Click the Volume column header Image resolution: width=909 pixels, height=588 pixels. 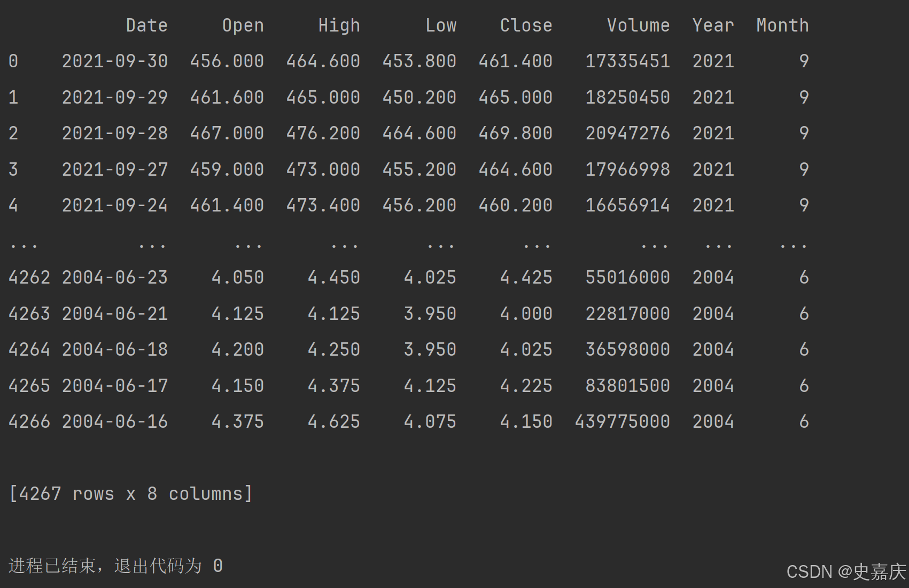point(639,25)
